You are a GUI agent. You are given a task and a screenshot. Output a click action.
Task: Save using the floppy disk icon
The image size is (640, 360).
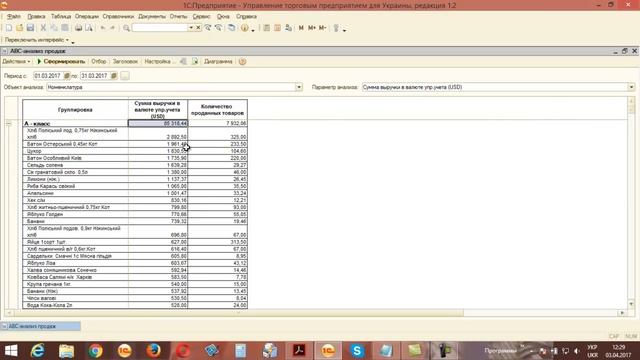pos(30,28)
